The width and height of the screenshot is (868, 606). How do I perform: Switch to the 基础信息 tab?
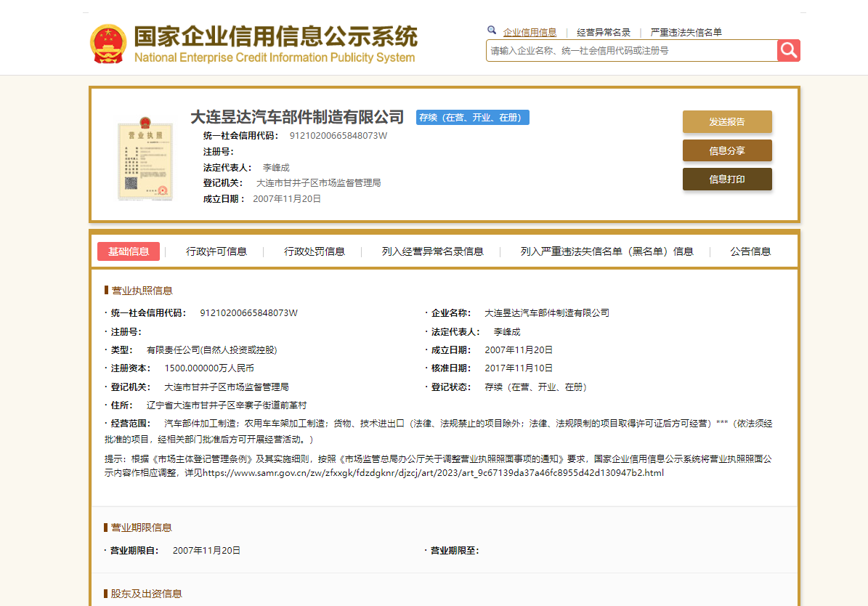tap(129, 251)
